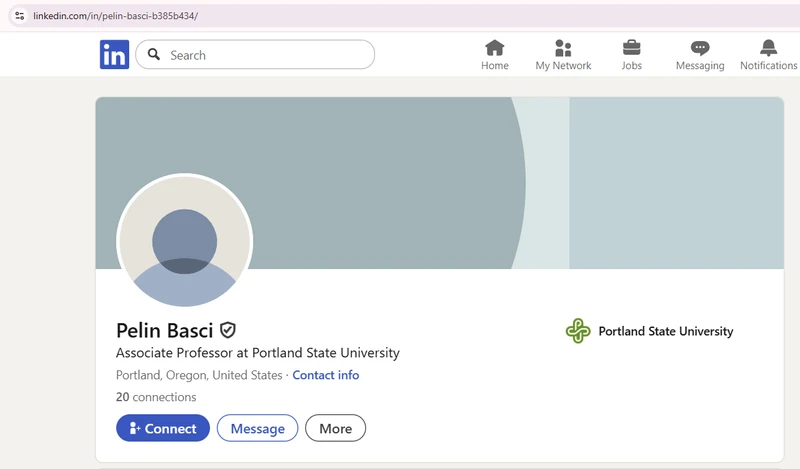Focus the LinkedIn Search field
Screen dimensions: 800x469
click(255, 55)
